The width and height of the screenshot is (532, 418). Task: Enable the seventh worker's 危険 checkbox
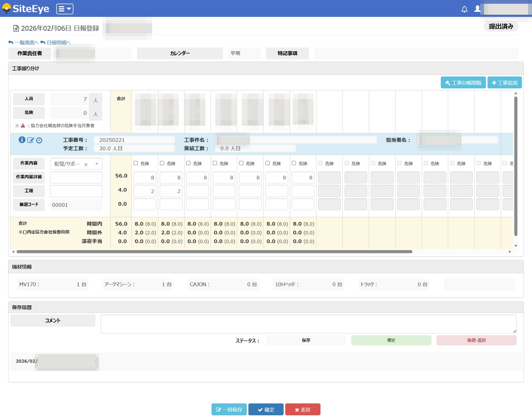coord(294,163)
